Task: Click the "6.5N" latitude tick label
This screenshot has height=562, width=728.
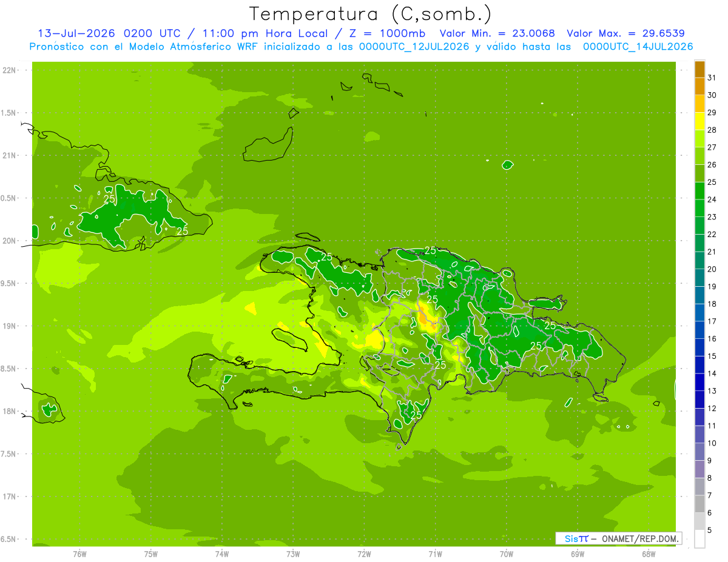Action: coord(9,540)
